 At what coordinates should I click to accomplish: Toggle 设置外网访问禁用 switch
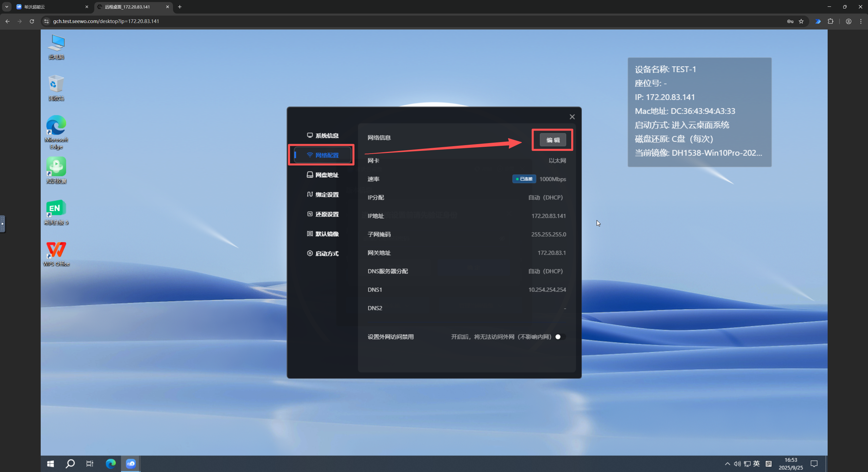560,337
